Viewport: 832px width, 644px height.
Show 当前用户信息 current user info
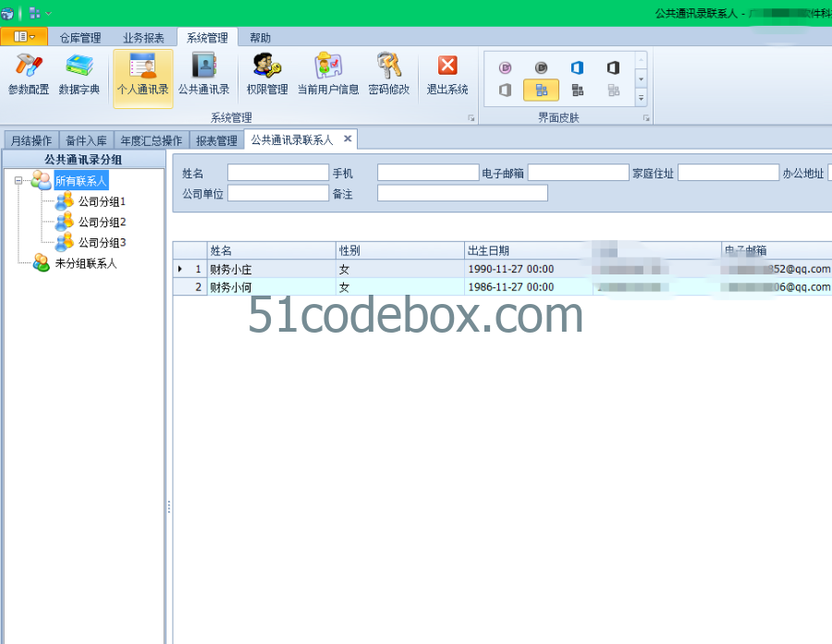coord(328,75)
